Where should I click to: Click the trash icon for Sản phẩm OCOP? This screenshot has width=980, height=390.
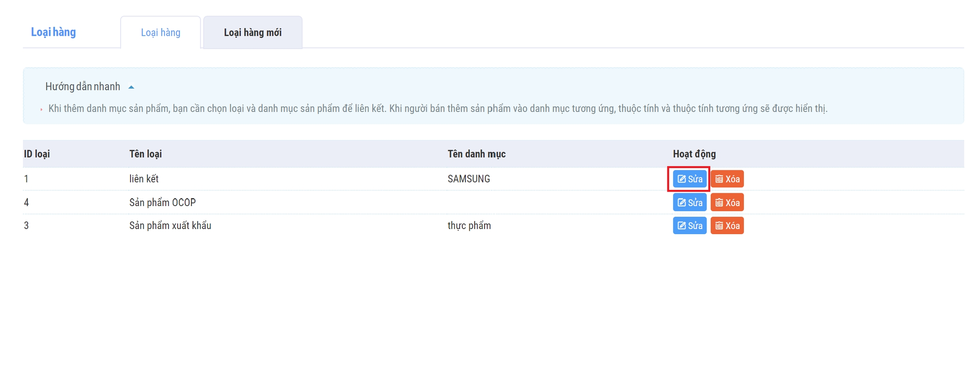[719, 202]
